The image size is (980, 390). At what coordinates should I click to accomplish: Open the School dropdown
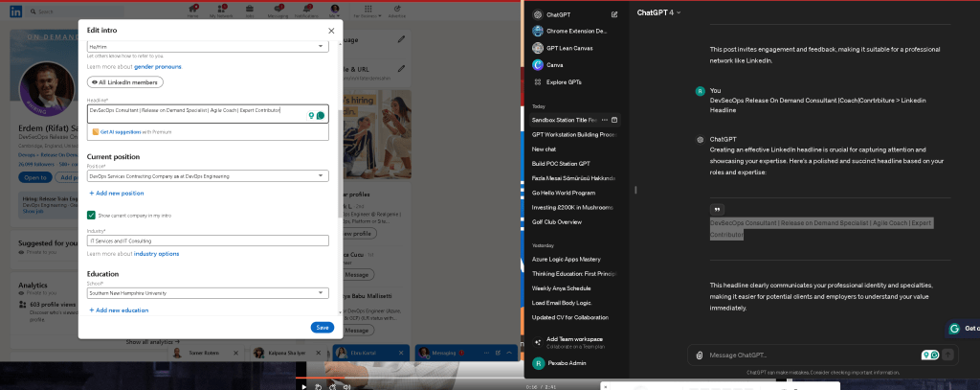point(208,293)
